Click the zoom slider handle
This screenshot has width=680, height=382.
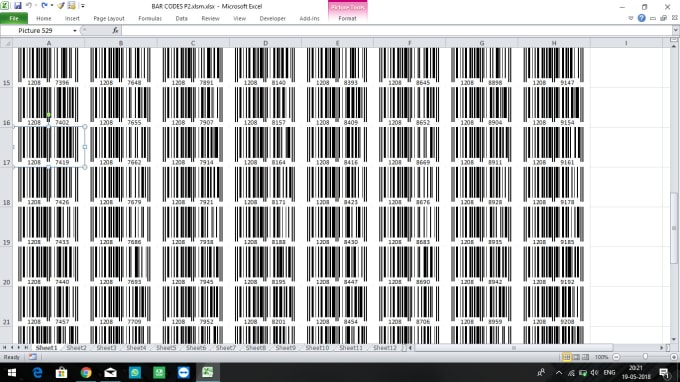pyautogui.click(x=645, y=357)
